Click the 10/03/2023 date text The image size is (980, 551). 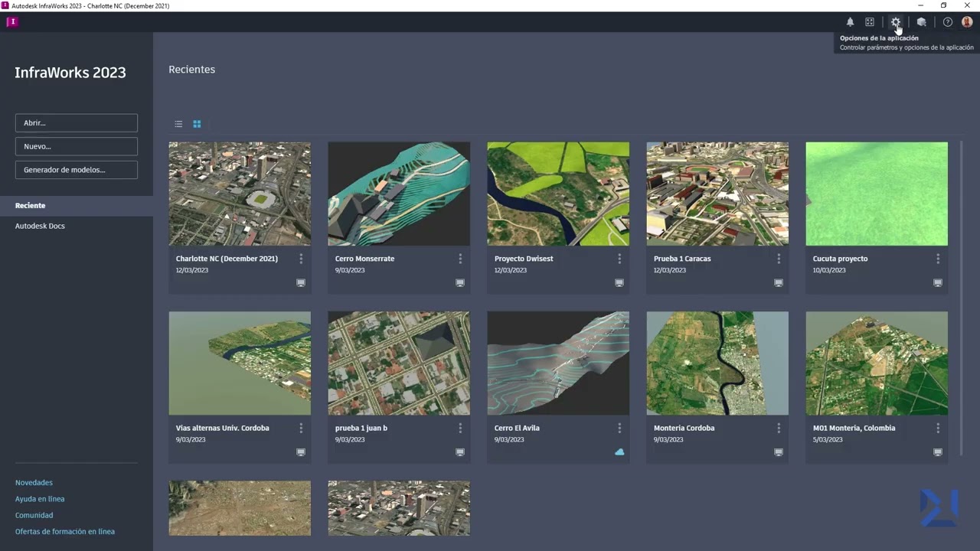click(829, 271)
